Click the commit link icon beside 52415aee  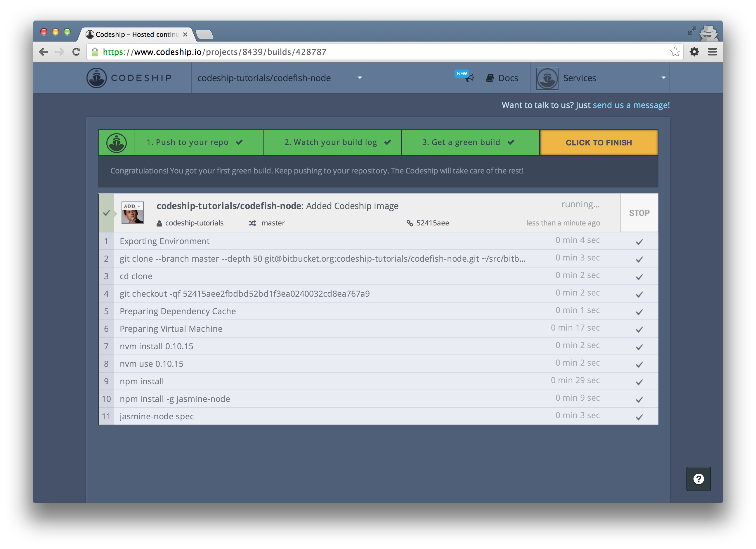410,223
